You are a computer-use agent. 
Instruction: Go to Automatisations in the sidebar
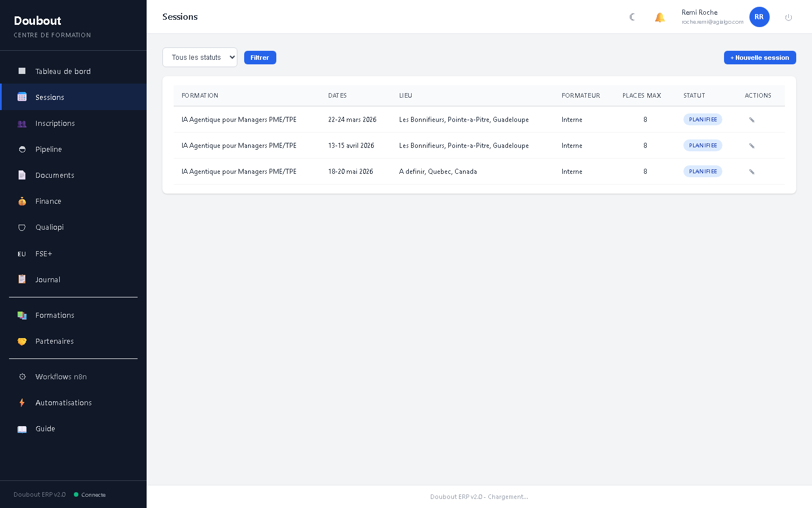pos(63,403)
